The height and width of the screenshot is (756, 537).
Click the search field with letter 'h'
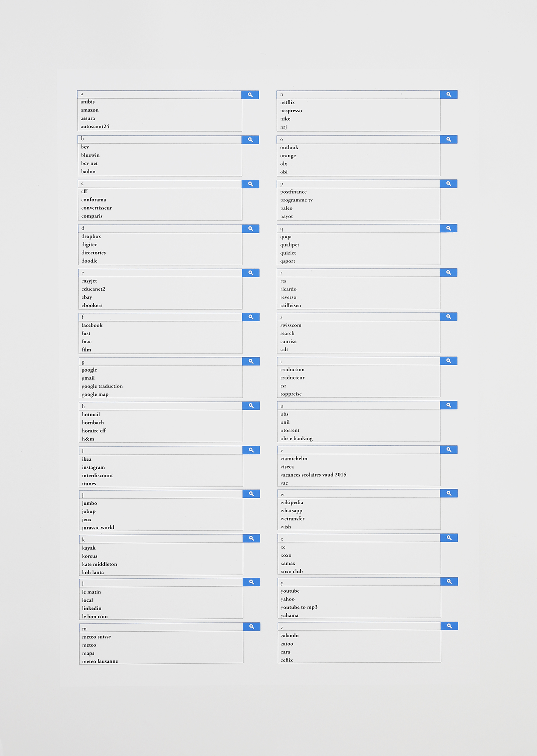(161, 406)
